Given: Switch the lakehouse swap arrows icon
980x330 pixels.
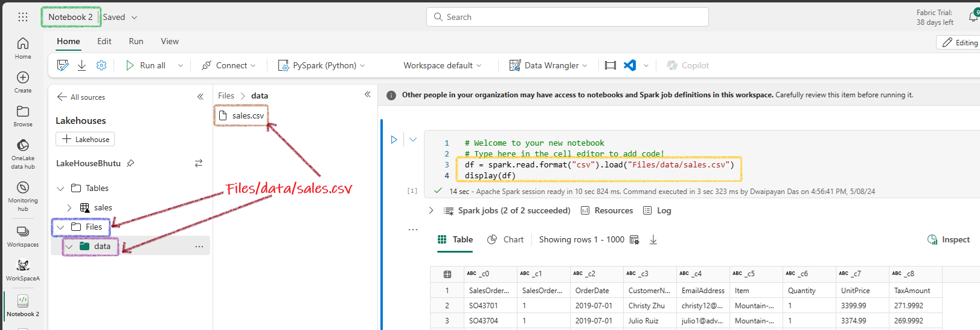Looking at the screenshot, I should coord(199,163).
